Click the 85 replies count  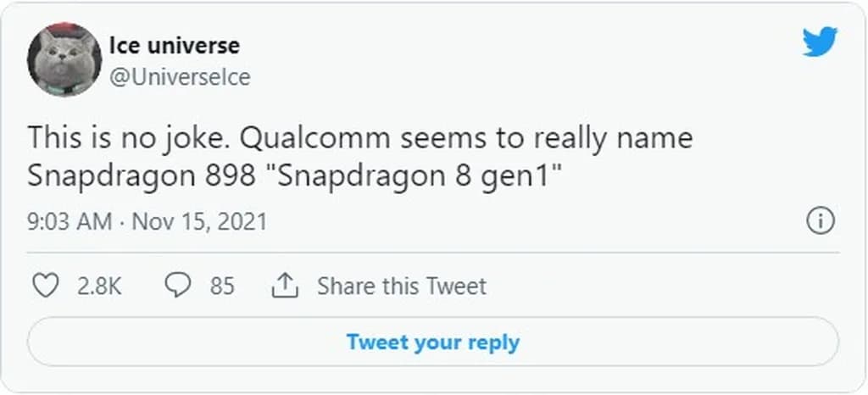[222, 287]
